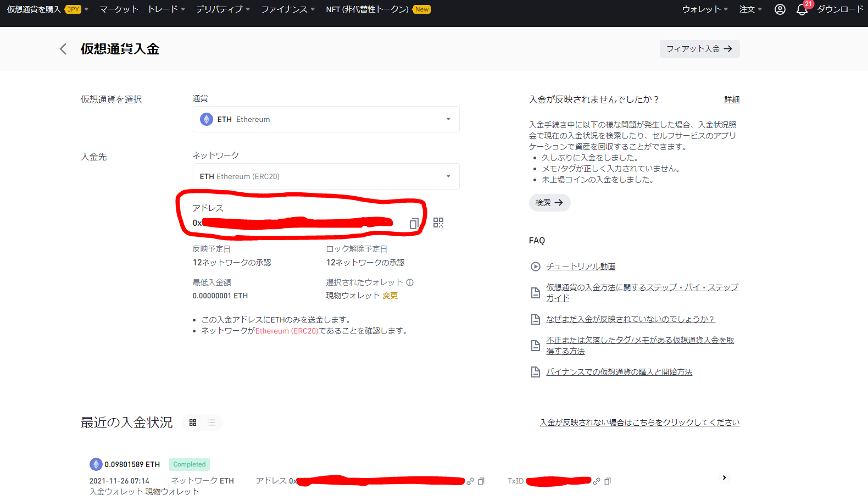Click the 0.00000001 ETH minimum amount

(x=220, y=296)
